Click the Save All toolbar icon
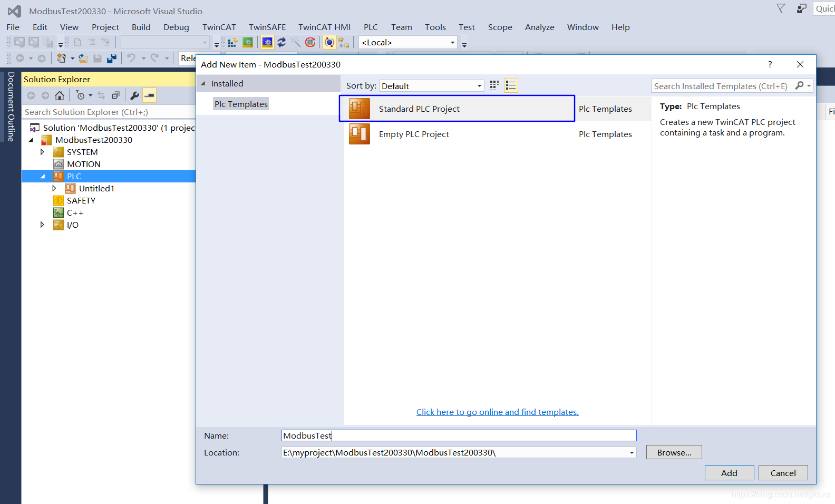The height and width of the screenshot is (504, 835). (111, 58)
